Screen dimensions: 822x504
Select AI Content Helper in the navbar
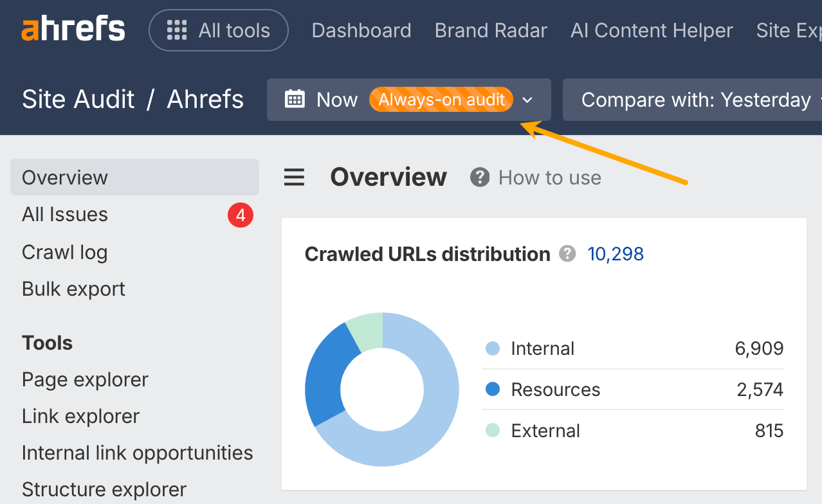[x=651, y=30]
